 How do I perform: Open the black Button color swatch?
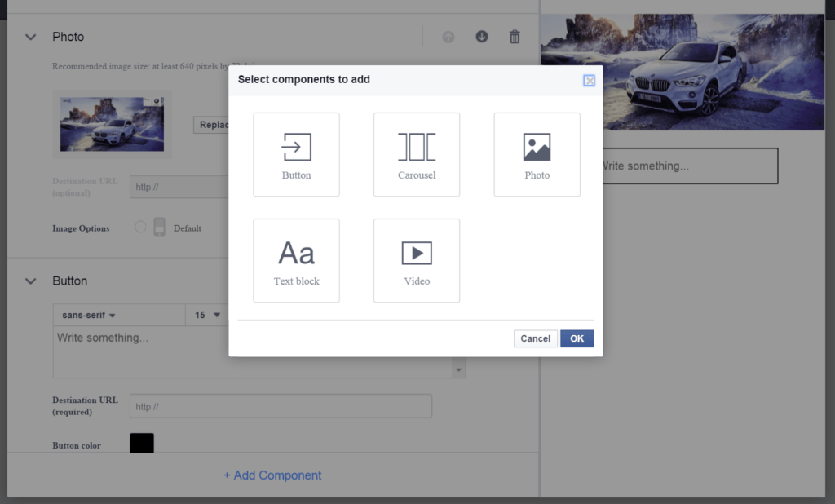coord(141,443)
